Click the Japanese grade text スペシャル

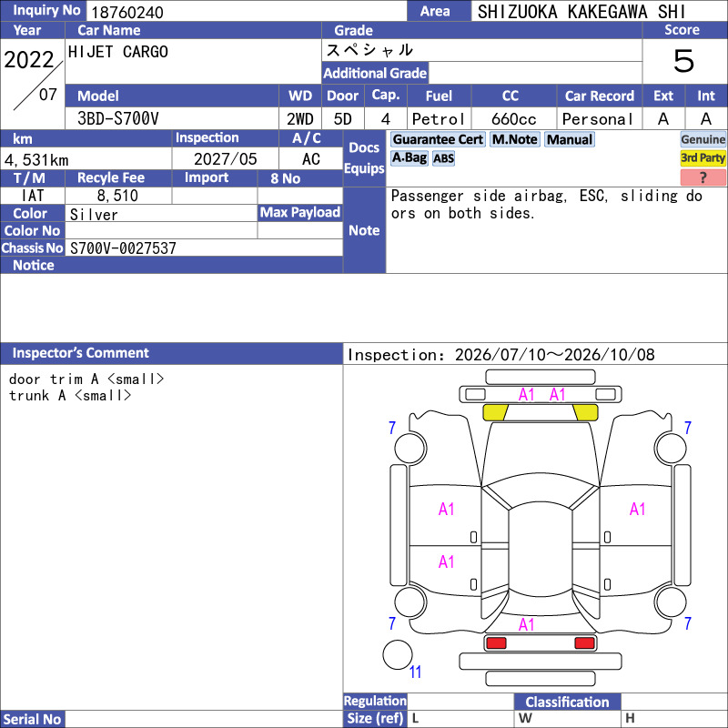tap(369, 50)
